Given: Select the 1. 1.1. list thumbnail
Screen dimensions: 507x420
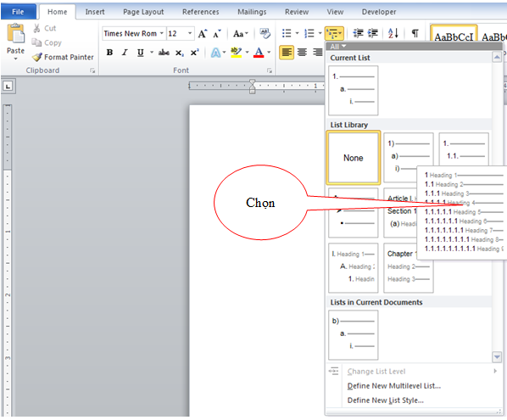Looking at the screenshot, I should click(x=464, y=149).
